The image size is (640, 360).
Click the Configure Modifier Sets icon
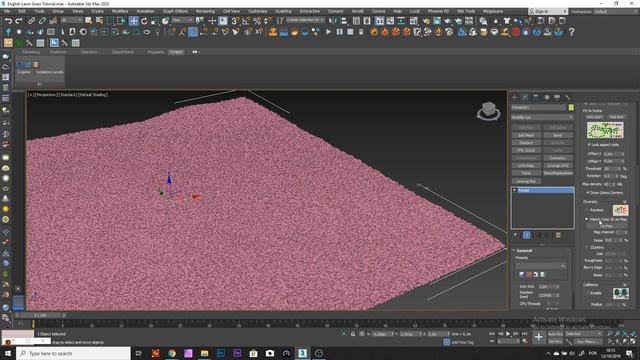pyautogui.click(x=558, y=235)
